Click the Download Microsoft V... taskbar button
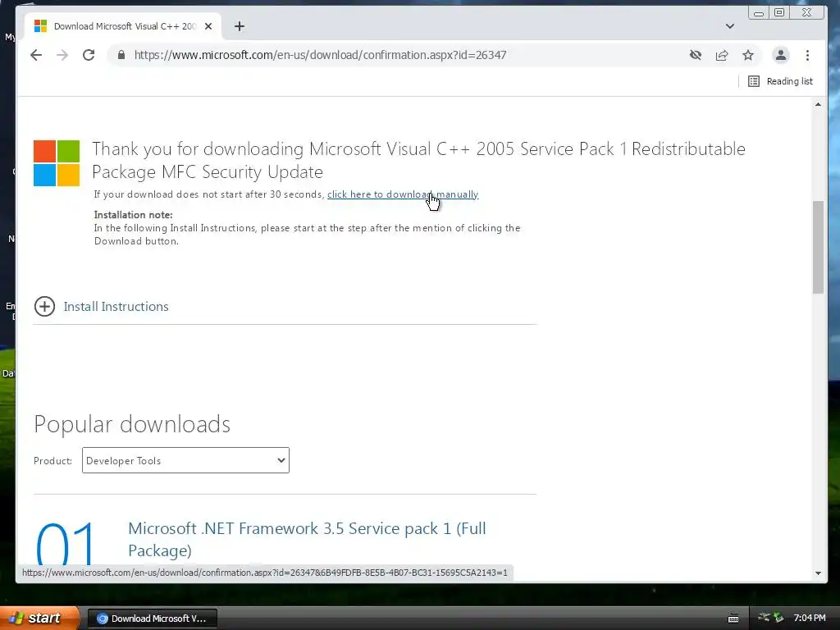Image resolution: width=840 pixels, height=630 pixels. pyautogui.click(x=152, y=619)
